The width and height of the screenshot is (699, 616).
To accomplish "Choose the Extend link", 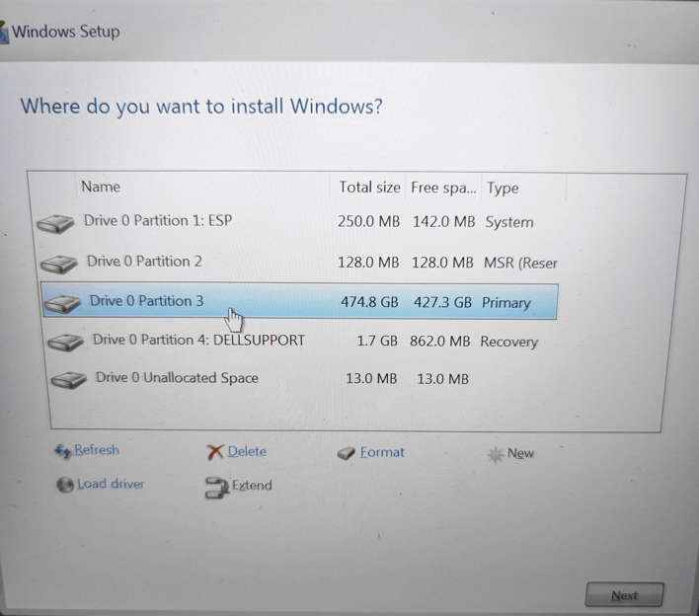I will pos(252,485).
